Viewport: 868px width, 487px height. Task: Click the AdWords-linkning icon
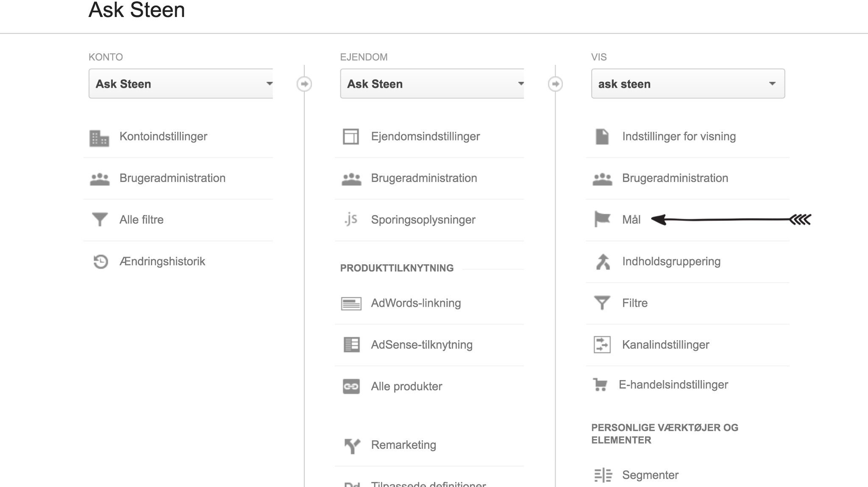[x=351, y=304]
